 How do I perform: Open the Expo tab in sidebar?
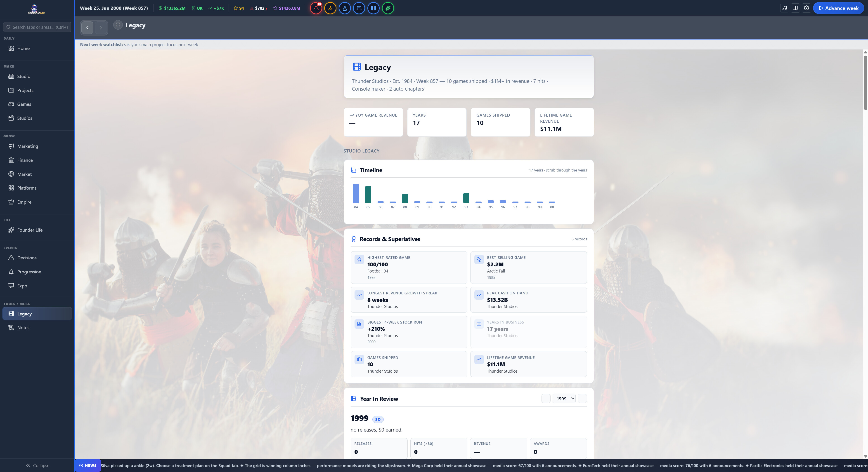37,286
